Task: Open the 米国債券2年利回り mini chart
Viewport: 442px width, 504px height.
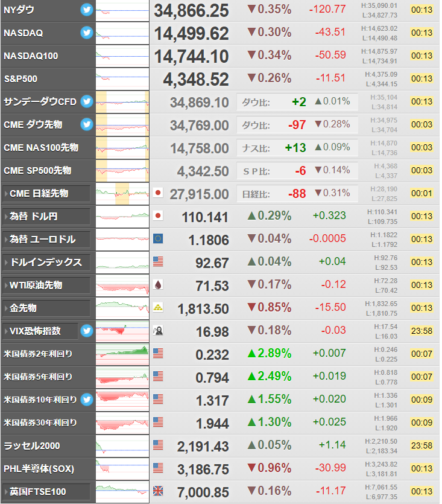Action: pyautogui.click(x=122, y=354)
